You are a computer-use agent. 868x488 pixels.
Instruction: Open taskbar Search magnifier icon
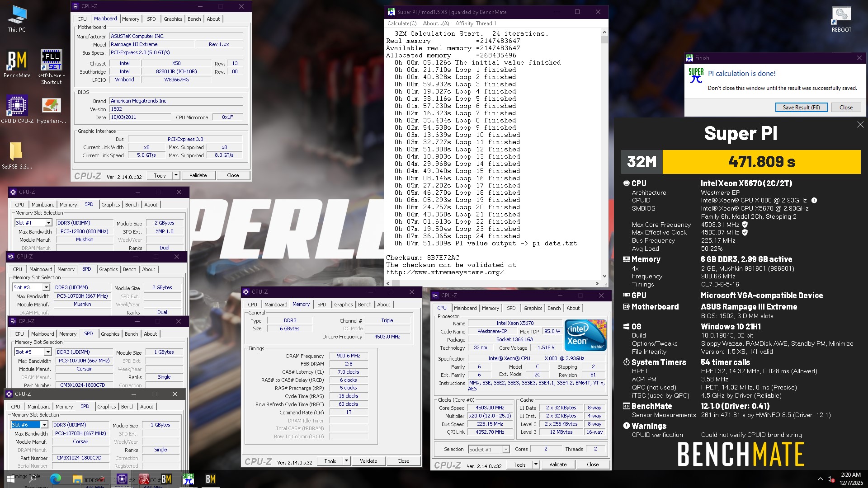point(33,479)
